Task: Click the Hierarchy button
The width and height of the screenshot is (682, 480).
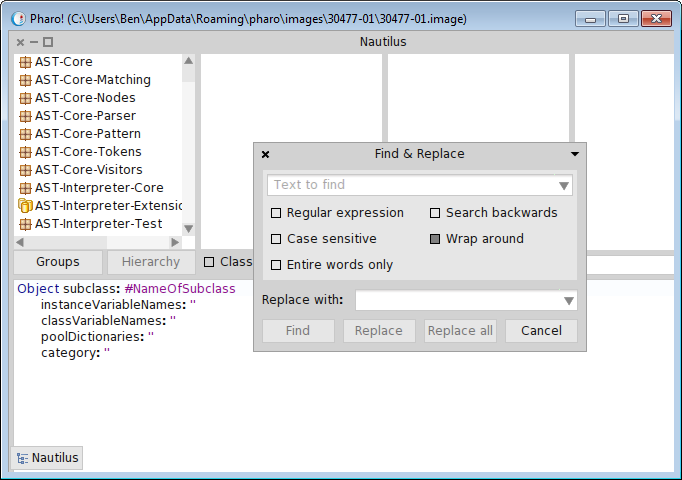Action: point(151,262)
